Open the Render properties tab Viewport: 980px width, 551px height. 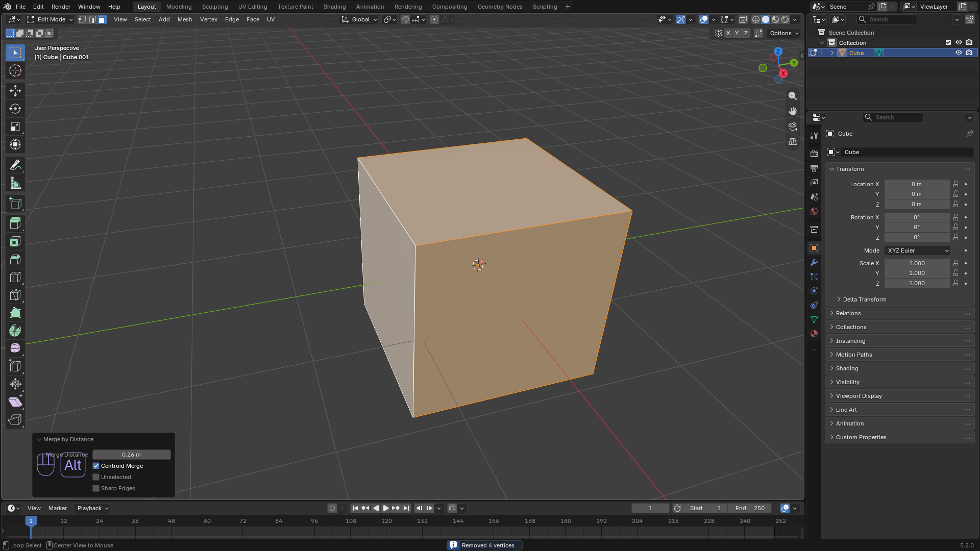814,154
